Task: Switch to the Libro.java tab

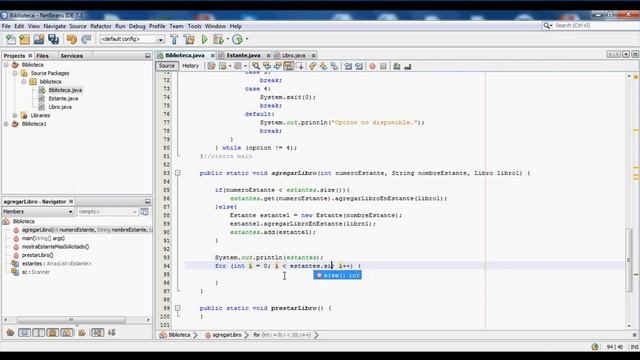Action: tap(293, 55)
